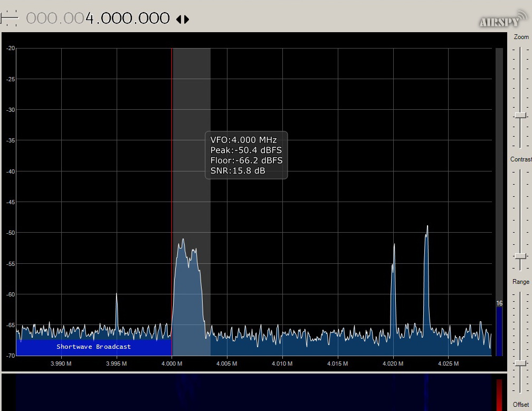Click the 4.015 M frequency axis label
This screenshot has width=532, height=411.
pos(338,364)
